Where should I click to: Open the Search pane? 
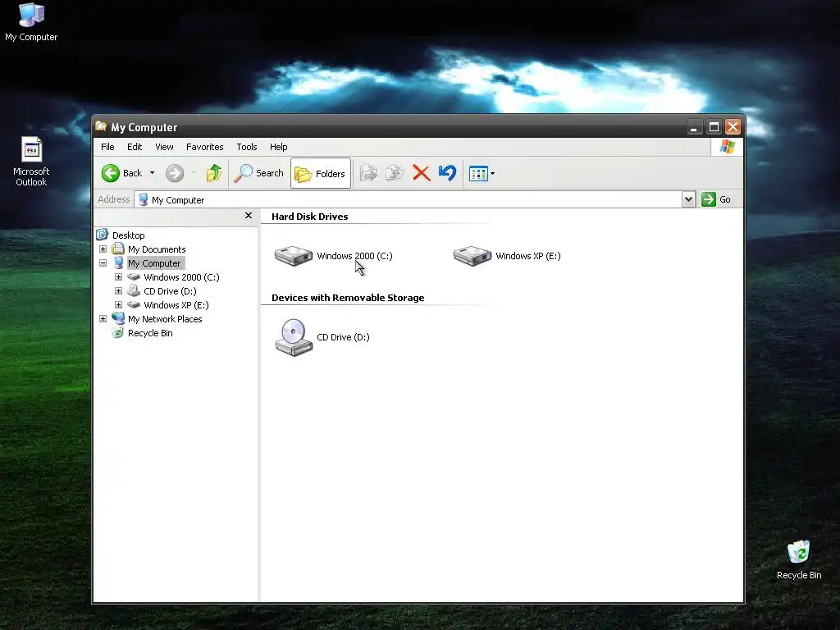[258, 173]
